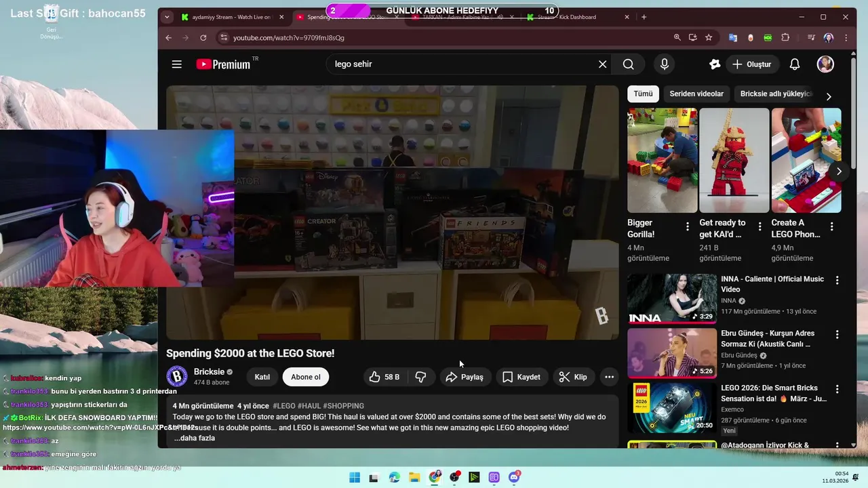Image resolution: width=868 pixels, height=488 pixels.
Task: Select the Tümü filter chip
Action: tap(643, 94)
